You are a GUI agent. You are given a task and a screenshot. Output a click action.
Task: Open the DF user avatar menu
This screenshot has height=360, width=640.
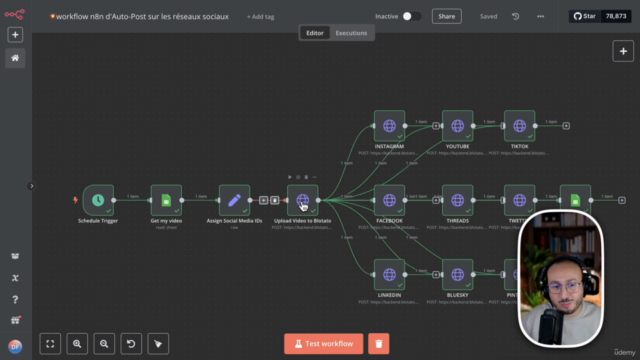[x=15, y=347]
